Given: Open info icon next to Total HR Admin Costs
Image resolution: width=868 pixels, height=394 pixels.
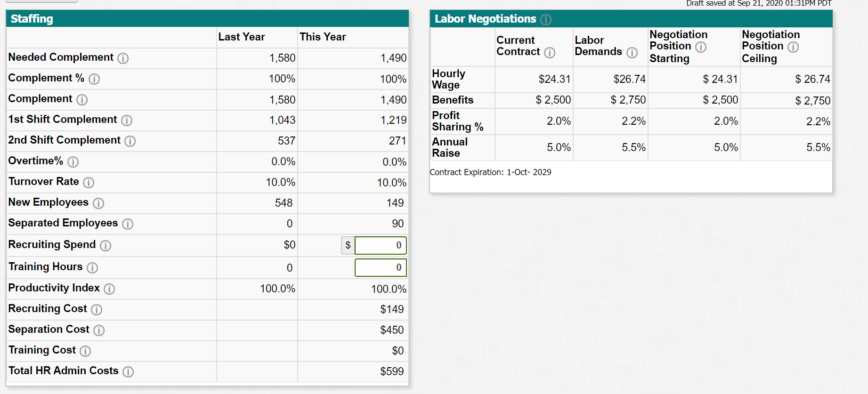Looking at the screenshot, I should (128, 372).
